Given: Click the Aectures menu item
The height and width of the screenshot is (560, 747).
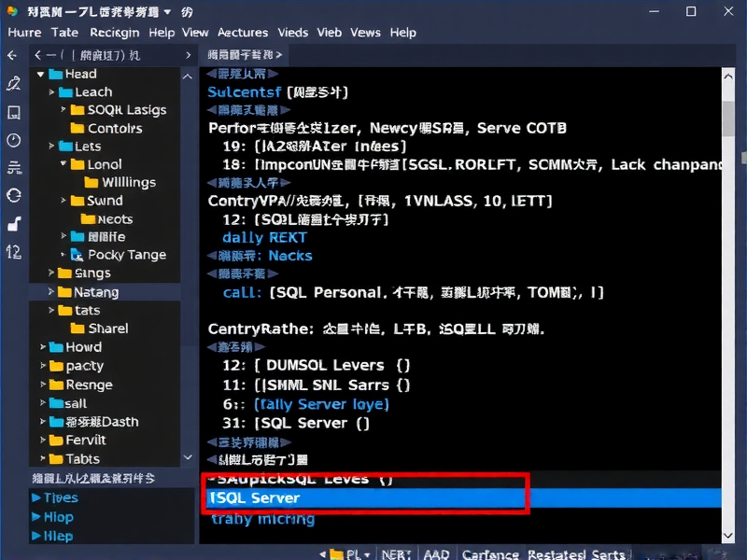Looking at the screenshot, I should point(242,33).
